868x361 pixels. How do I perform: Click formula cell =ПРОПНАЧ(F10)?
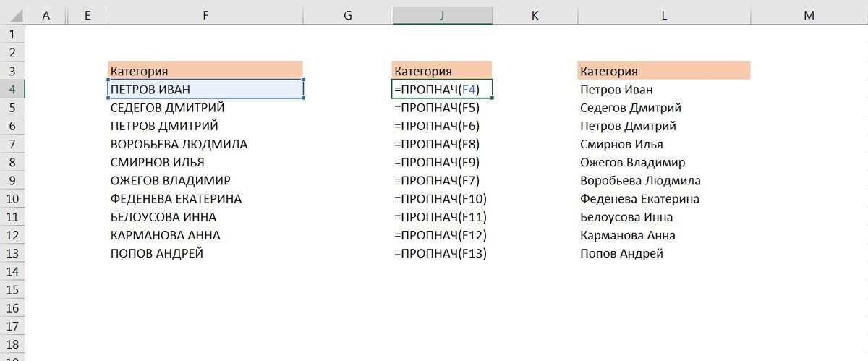click(442, 198)
